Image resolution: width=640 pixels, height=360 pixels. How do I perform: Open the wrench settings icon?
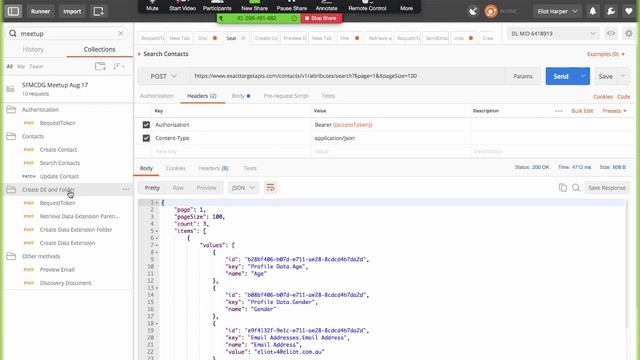tap(611, 11)
